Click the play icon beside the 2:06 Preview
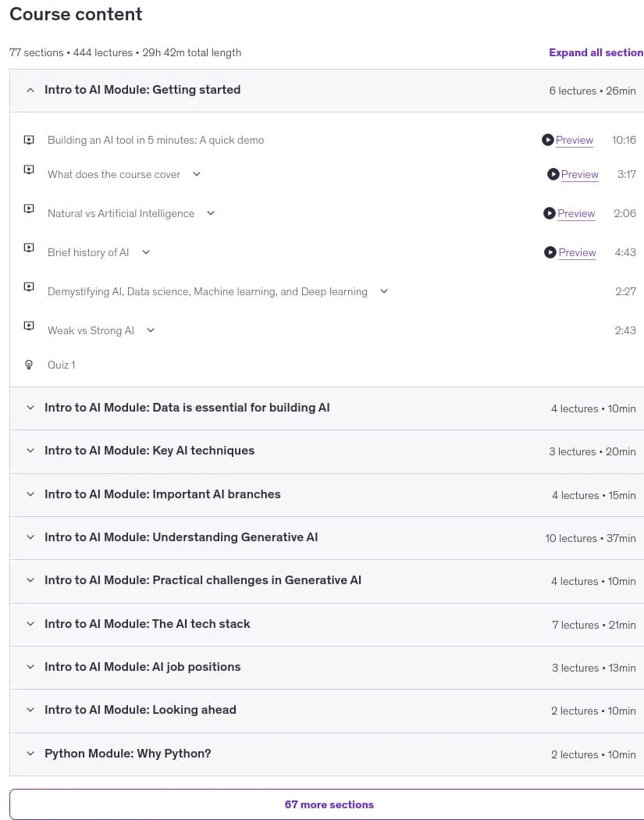 [x=550, y=213]
